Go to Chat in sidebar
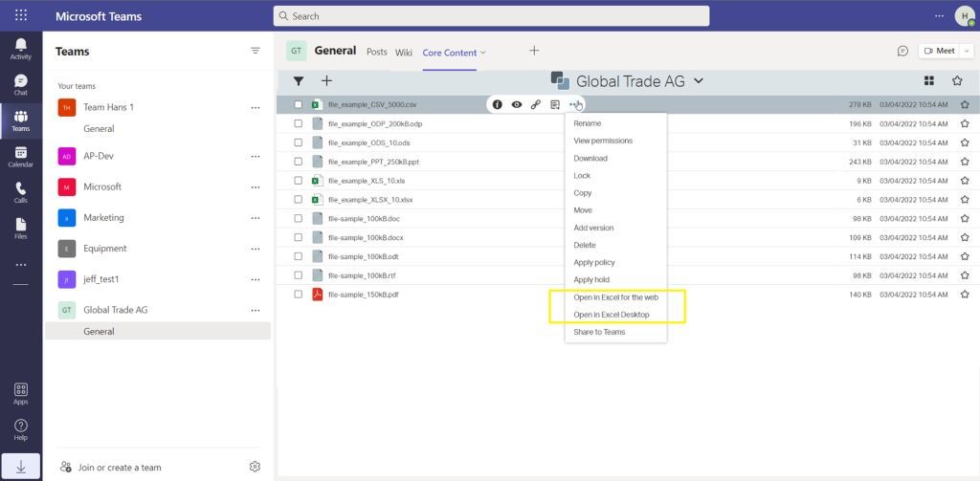Screen dimensions: 980x481 point(21,85)
